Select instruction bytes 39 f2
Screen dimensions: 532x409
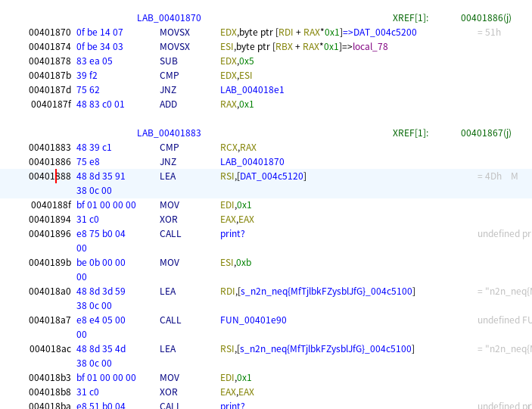[87, 76]
